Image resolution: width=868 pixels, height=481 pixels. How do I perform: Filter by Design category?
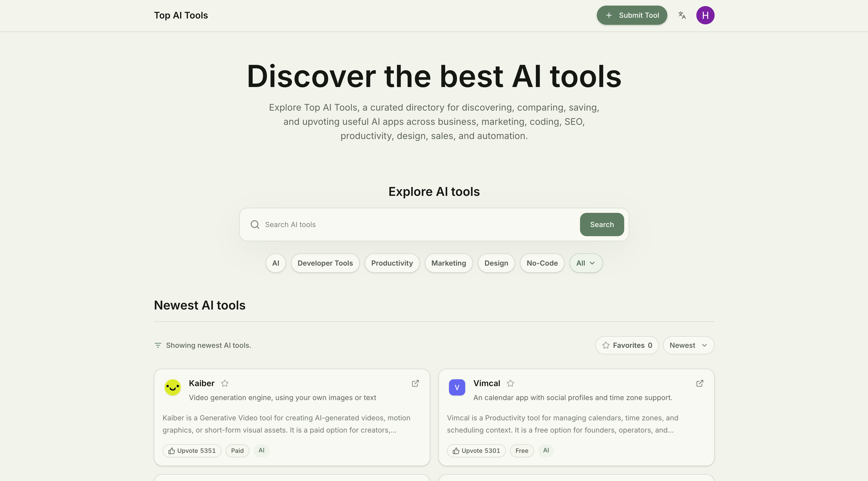click(x=496, y=263)
